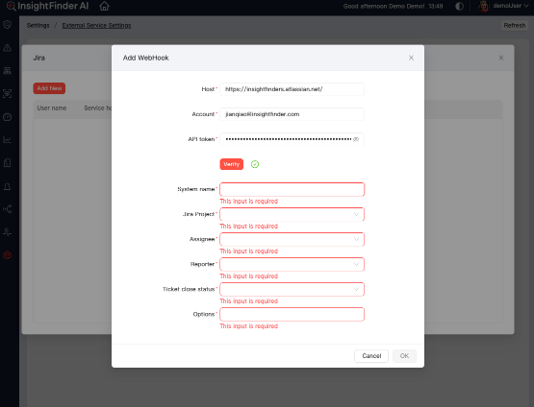Screen dimensions: 534x407
Task: Toggle the dark/light theme icon
Action: (x=459, y=6)
